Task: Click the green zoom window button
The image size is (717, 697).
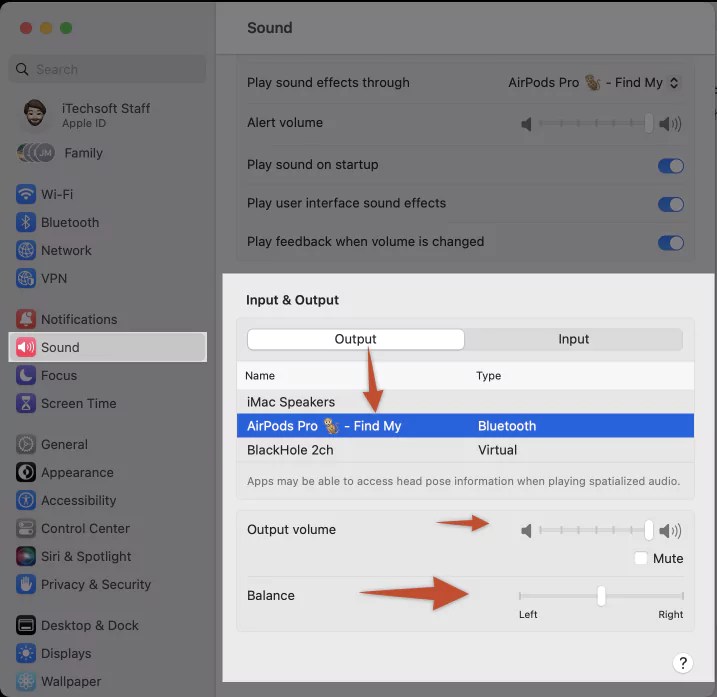Action: tap(66, 28)
